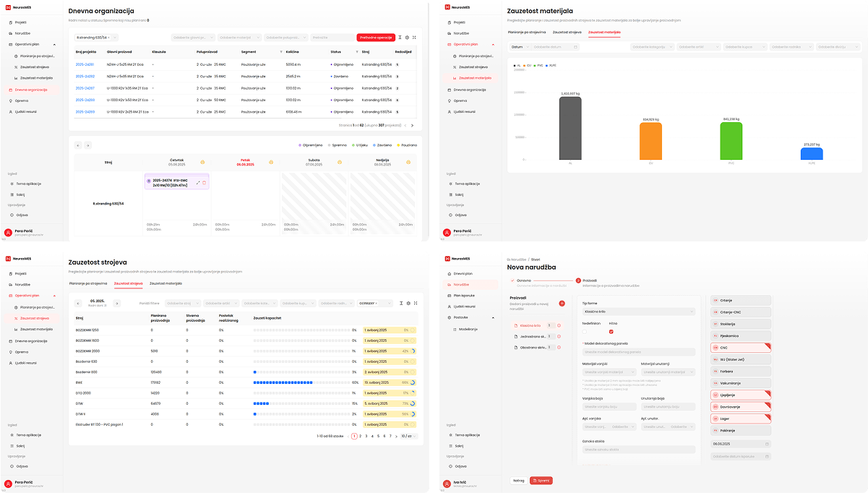Select Plan isporuke in the Nova narudžba sidebar

point(464,295)
